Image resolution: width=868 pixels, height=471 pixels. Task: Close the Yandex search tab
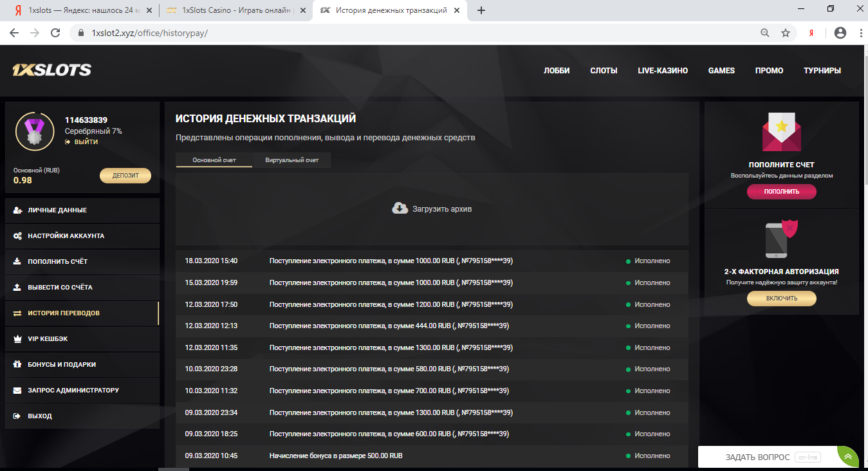149,10
